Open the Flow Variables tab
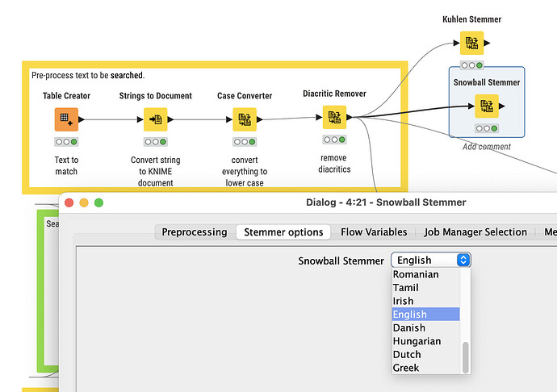 [374, 231]
